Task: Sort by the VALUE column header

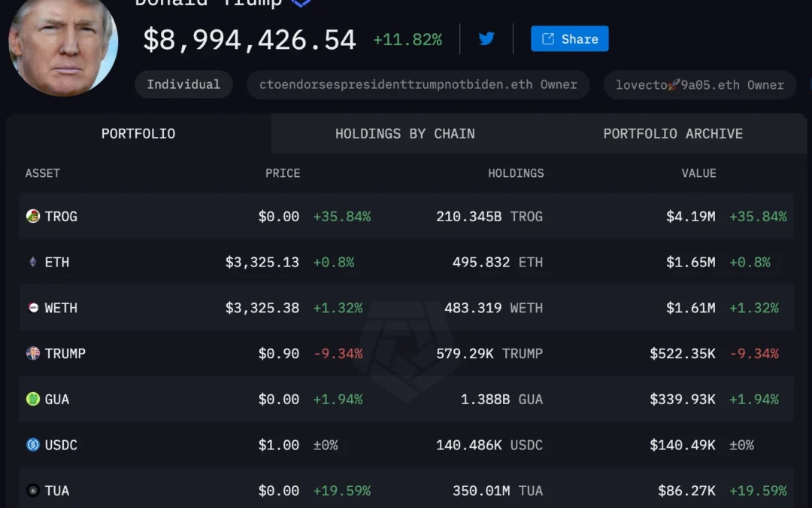Action: click(x=698, y=173)
